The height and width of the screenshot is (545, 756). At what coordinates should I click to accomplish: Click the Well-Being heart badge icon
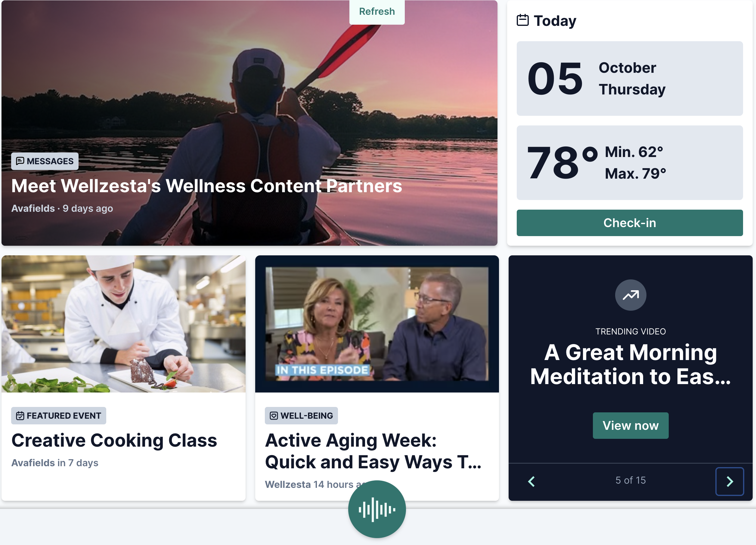coord(274,416)
